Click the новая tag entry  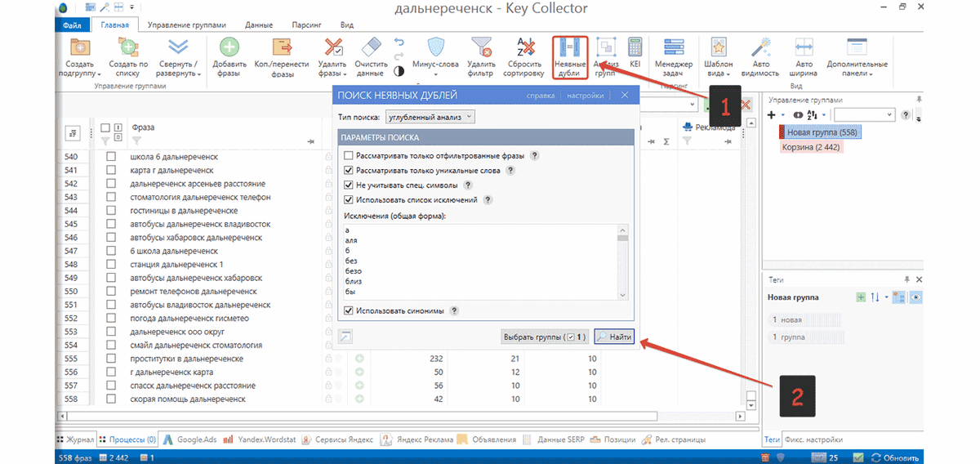(x=804, y=319)
